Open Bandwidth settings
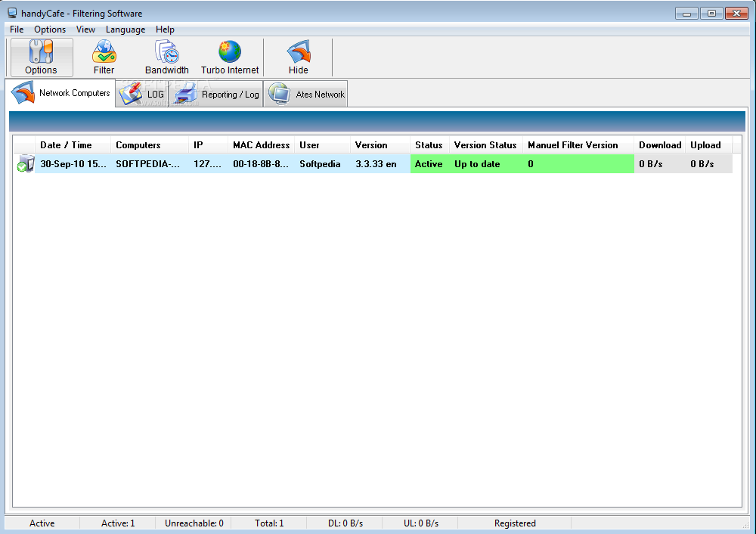Image resolution: width=756 pixels, height=534 pixels. [x=167, y=57]
